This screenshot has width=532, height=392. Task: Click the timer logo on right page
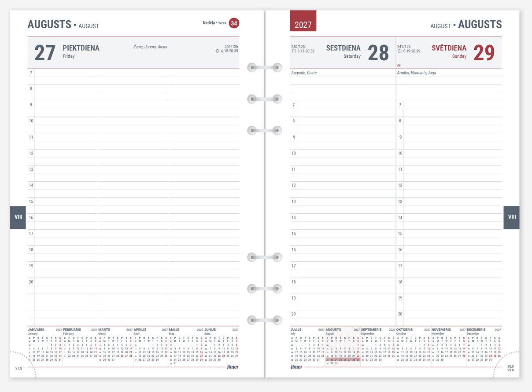296,367
